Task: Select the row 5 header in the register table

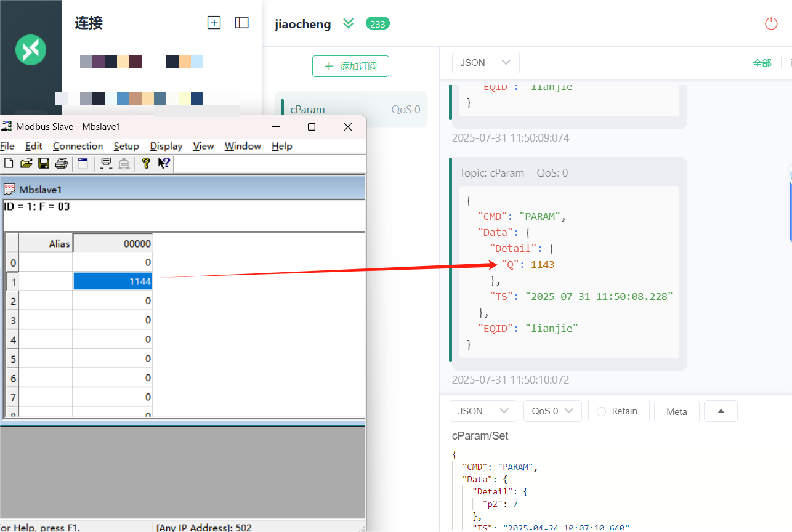Action: point(12,358)
